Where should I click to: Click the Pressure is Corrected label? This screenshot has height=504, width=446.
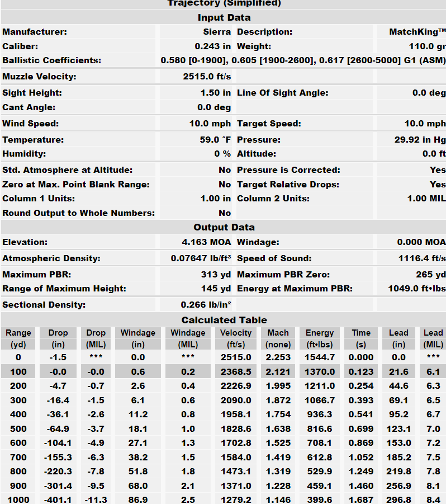tap(288, 170)
